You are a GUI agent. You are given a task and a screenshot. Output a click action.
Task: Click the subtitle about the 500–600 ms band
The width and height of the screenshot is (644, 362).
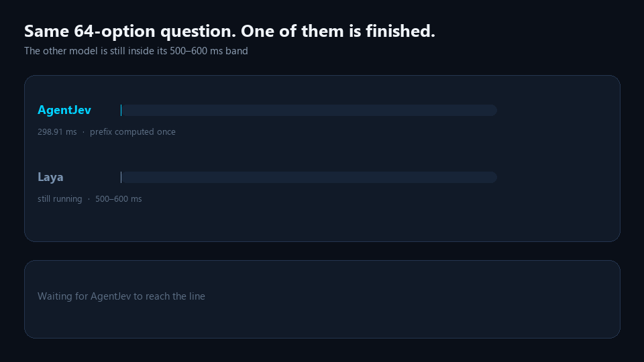[x=136, y=51]
